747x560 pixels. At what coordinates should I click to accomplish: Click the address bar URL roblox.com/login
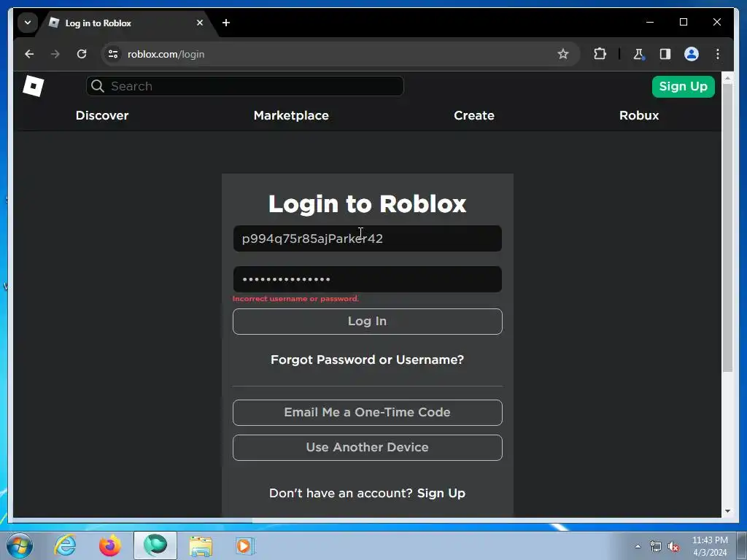(x=166, y=54)
